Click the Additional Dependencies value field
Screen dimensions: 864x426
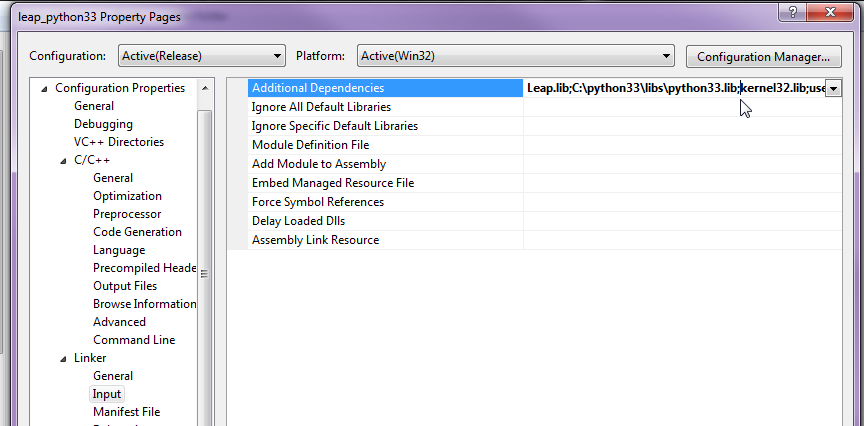pyautogui.click(x=674, y=88)
